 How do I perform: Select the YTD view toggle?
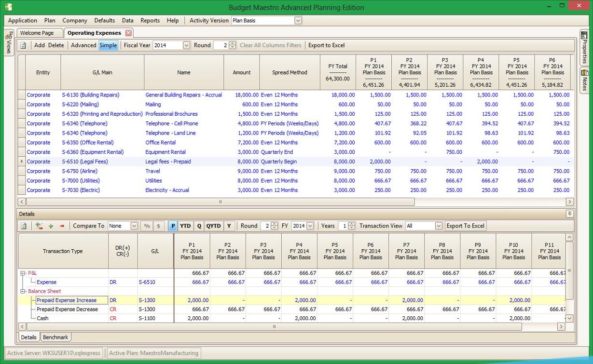click(x=185, y=226)
